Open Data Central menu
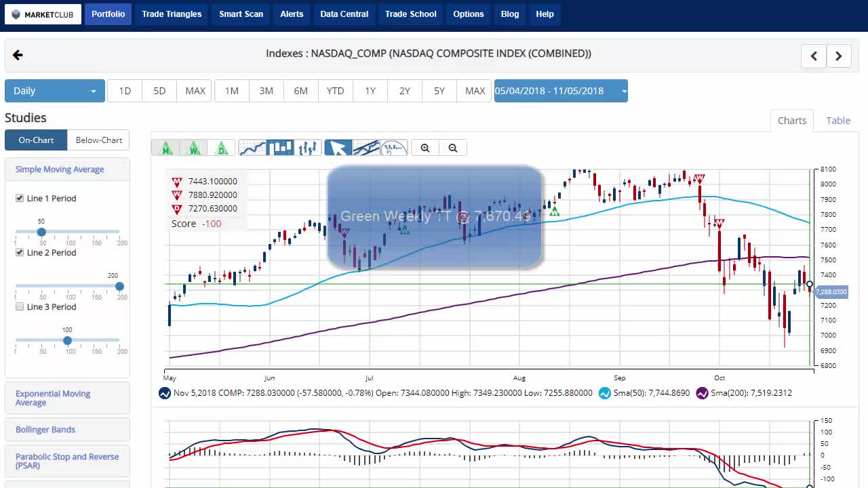This screenshot has width=868, height=488. tap(344, 14)
